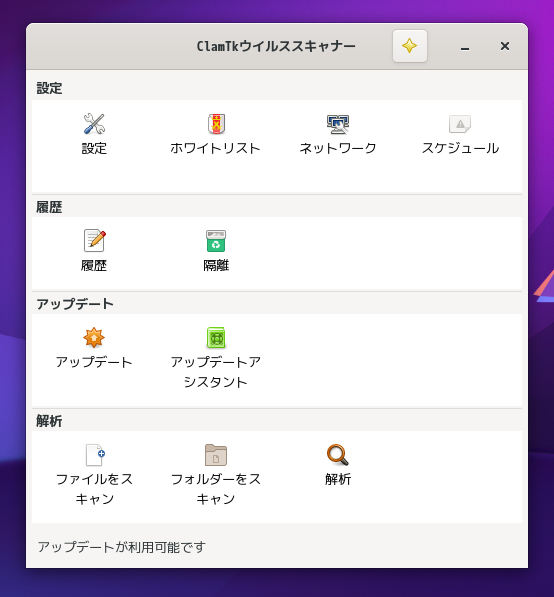
Task: Click the アップデートアシスタント label
Action: 216,372
